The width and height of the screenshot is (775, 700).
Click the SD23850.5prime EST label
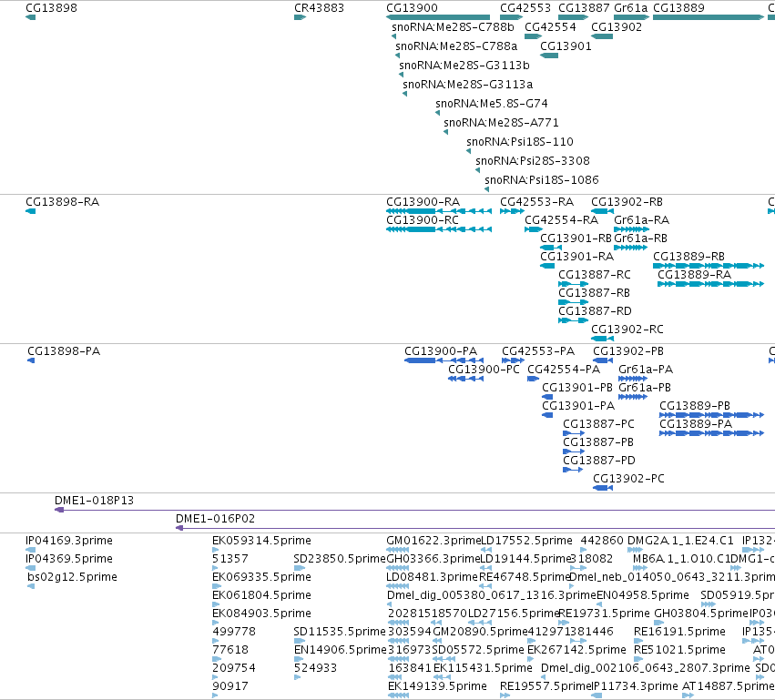pyautogui.click(x=340, y=559)
